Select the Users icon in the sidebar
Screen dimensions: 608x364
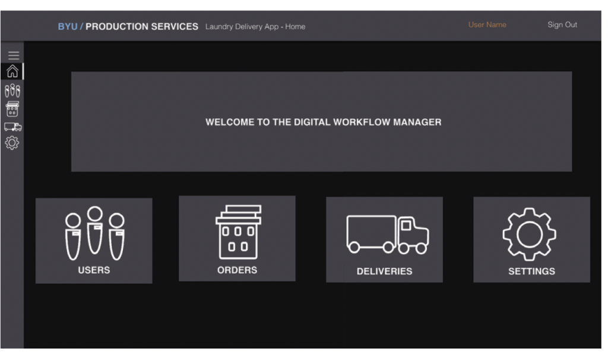[x=12, y=90]
